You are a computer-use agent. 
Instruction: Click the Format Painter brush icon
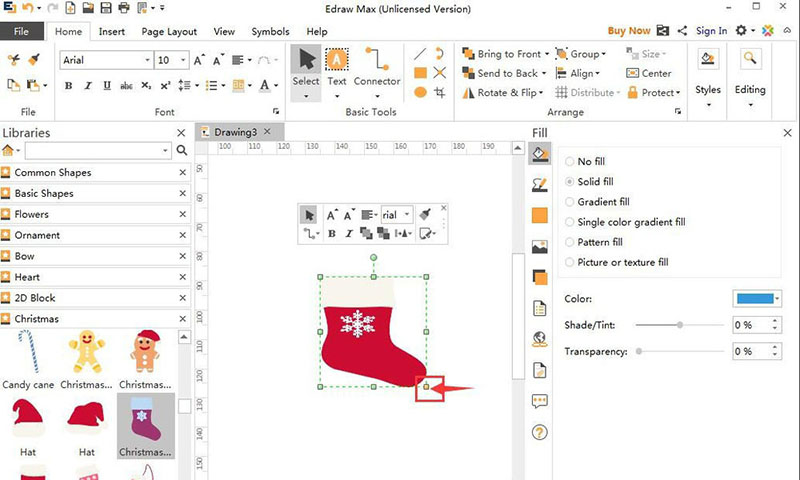(34, 60)
